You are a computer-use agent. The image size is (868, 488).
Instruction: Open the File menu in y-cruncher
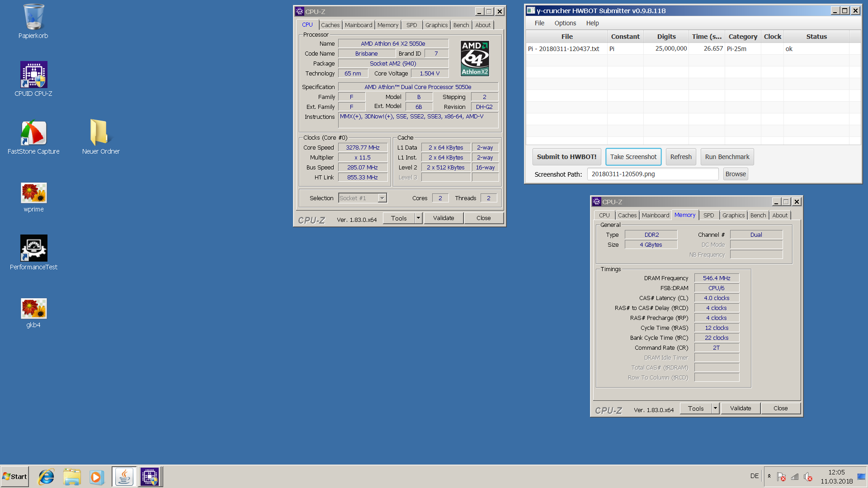tap(539, 23)
